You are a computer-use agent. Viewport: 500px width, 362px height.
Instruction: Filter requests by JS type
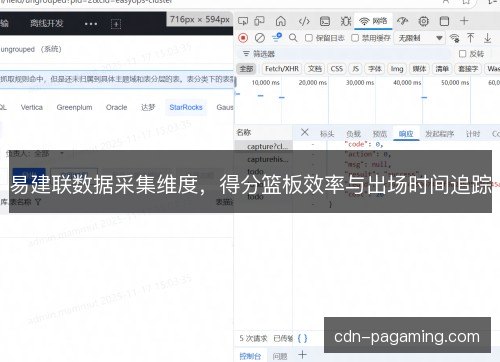point(356,69)
